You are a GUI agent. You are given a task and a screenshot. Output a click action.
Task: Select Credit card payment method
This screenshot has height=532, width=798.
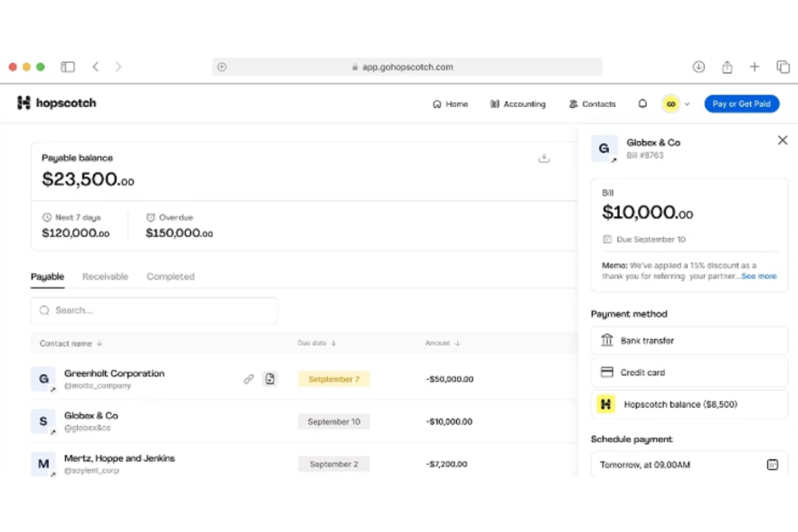point(689,372)
